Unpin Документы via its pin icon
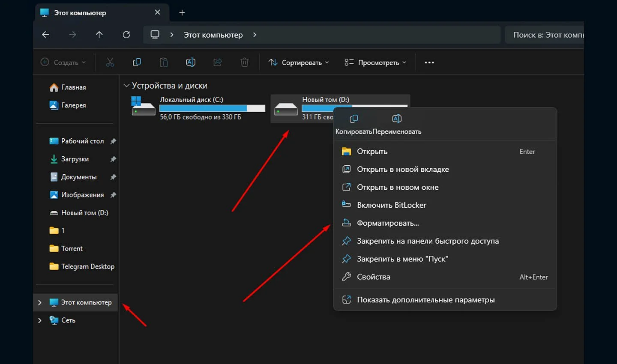Screen dimensions: 617x364 point(113,177)
